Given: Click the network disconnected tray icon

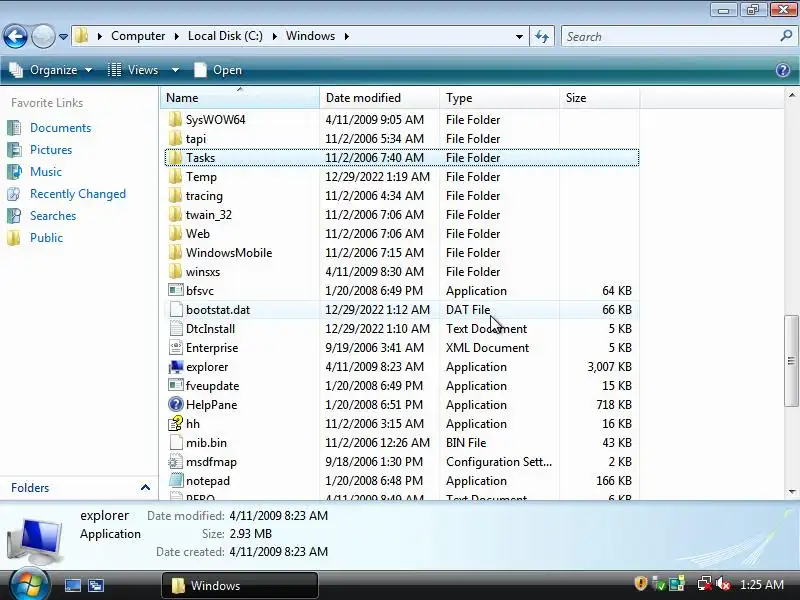Looking at the screenshot, I should (x=705, y=584).
